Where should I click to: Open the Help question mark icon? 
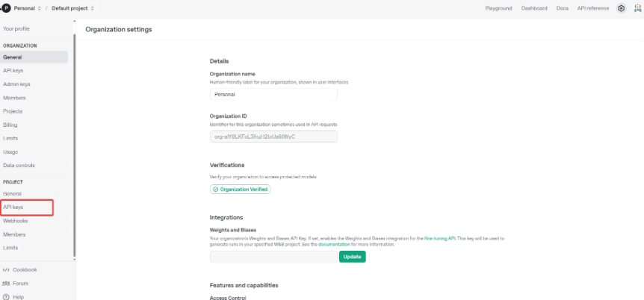(x=6, y=297)
